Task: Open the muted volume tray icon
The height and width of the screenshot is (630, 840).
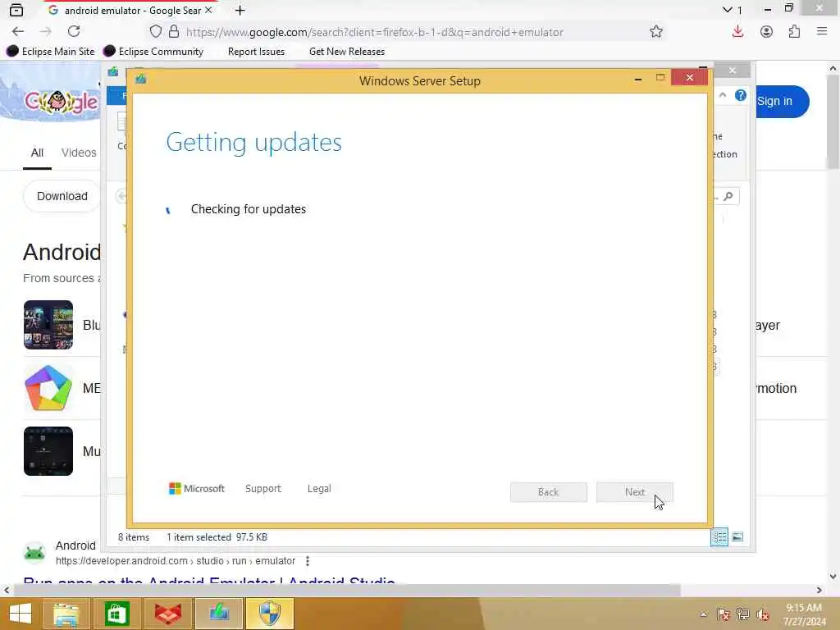Action: [x=763, y=614]
